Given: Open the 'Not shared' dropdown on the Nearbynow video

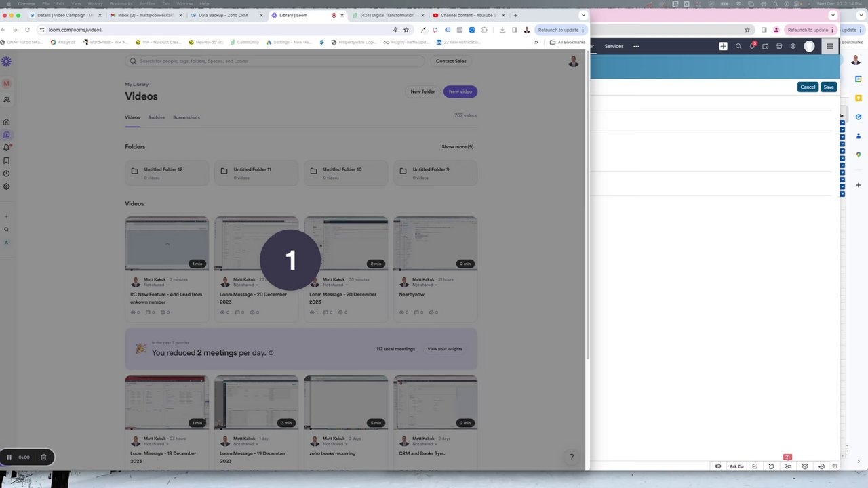Looking at the screenshot, I should click(425, 285).
